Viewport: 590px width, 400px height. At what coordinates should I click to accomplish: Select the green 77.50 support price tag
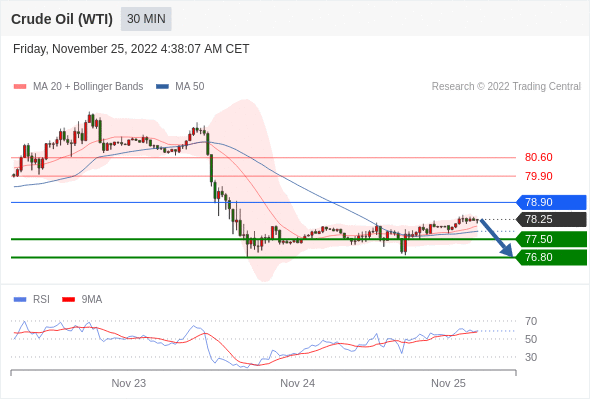click(x=551, y=239)
